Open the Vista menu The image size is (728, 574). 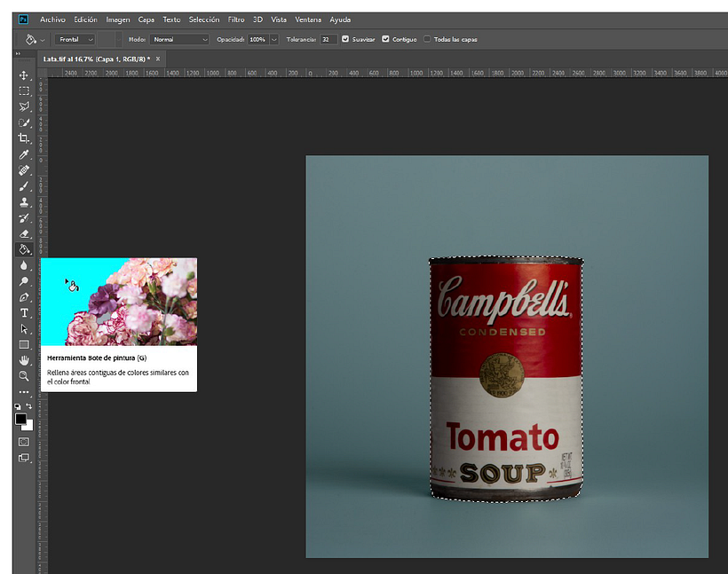pos(279,20)
